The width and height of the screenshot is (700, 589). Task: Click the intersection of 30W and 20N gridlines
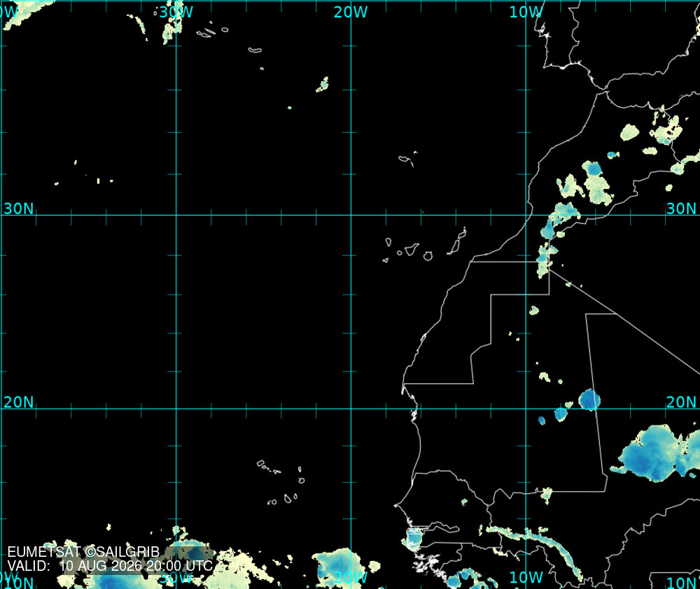point(176,409)
